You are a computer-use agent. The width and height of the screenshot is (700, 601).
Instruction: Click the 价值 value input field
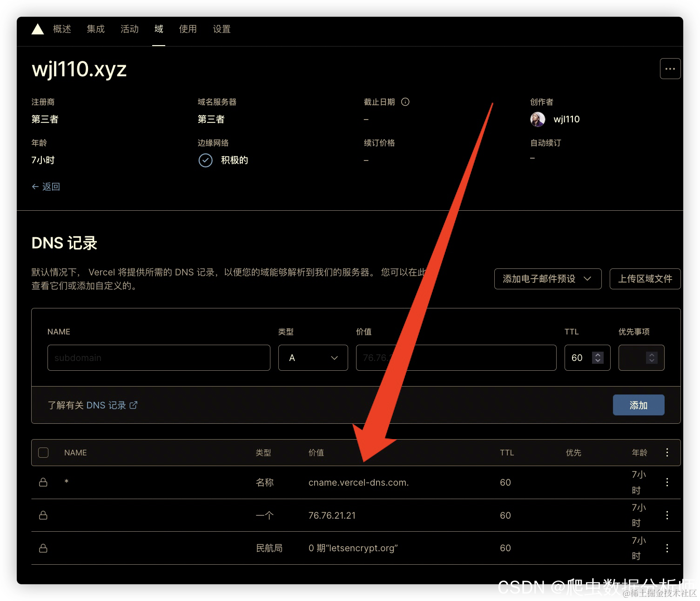coord(456,358)
